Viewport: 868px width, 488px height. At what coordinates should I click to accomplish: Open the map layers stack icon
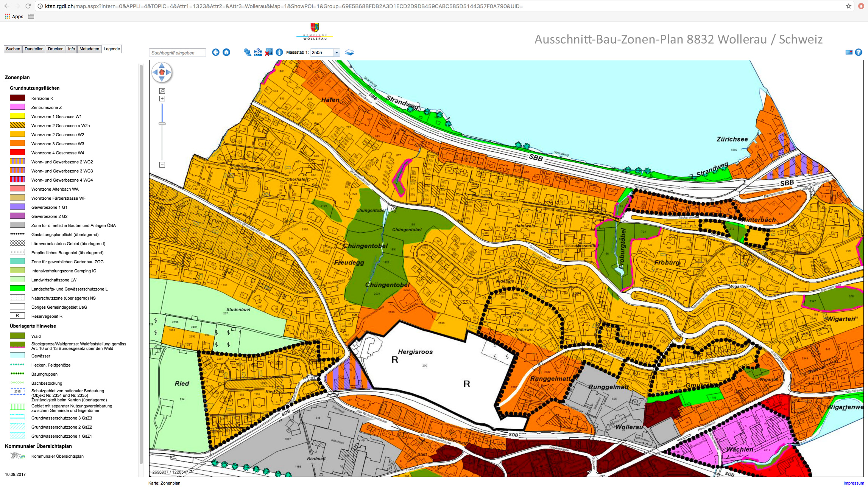(349, 53)
